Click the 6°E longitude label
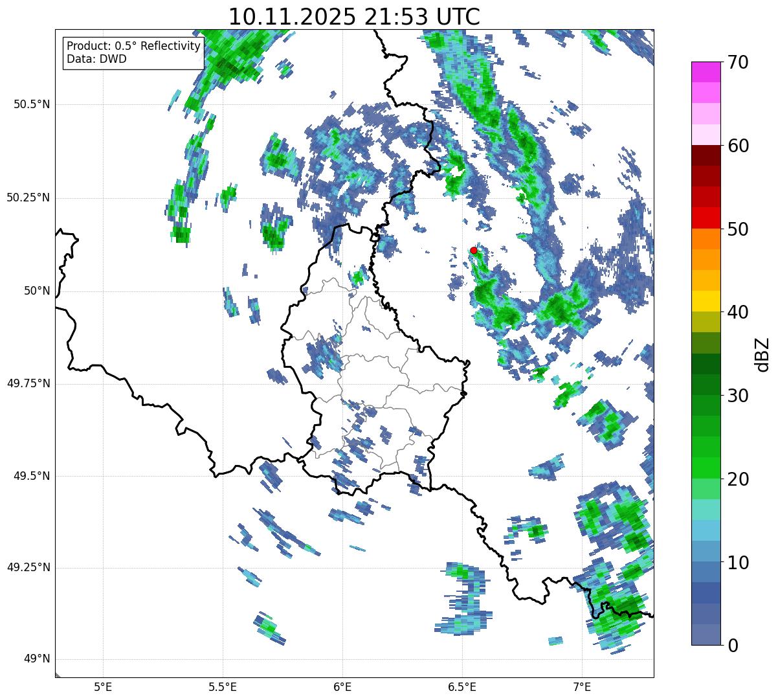Image resolution: width=778 pixels, height=700 pixels. pyautogui.click(x=342, y=686)
